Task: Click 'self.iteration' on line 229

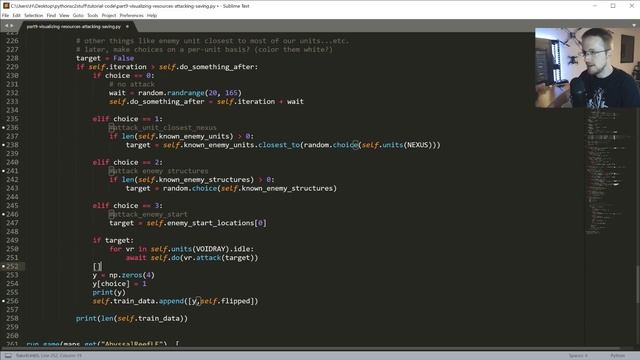Action: [x=118, y=67]
